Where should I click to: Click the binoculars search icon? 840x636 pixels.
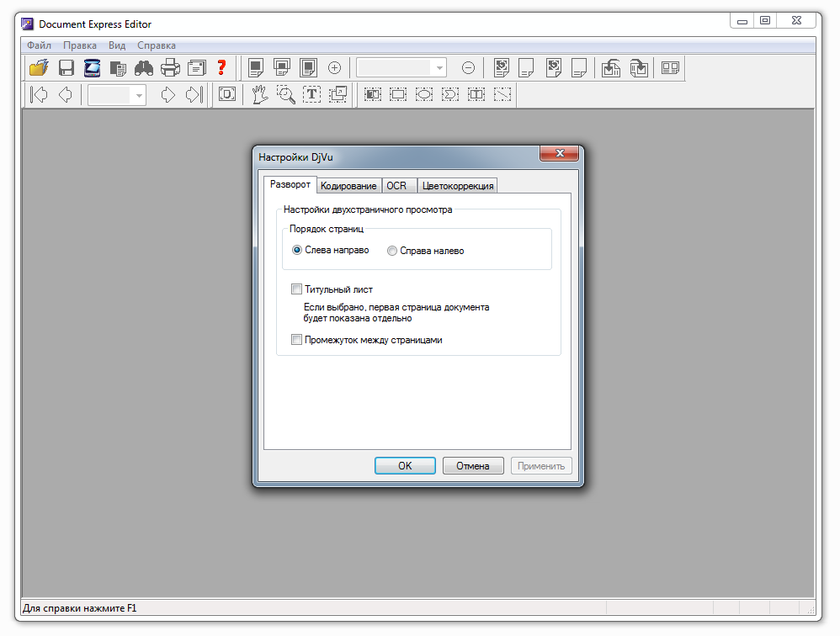coord(144,68)
